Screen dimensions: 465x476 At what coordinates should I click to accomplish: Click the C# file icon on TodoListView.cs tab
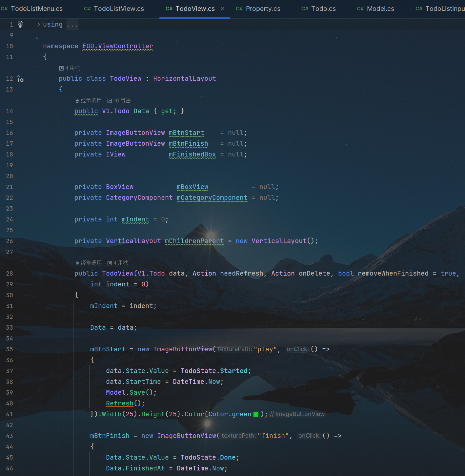87,9
